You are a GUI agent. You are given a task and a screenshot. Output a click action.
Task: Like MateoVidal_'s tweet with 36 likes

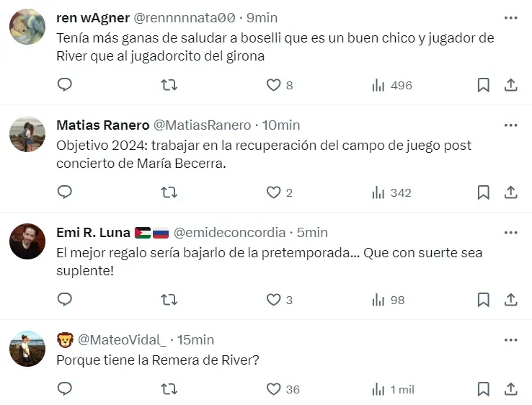pyautogui.click(x=273, y=389)
